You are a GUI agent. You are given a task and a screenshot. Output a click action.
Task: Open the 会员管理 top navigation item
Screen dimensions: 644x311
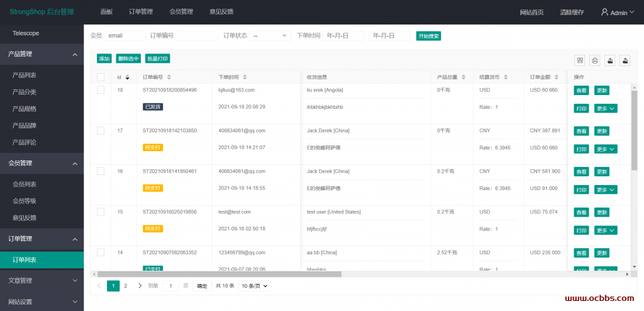point(181,12)
